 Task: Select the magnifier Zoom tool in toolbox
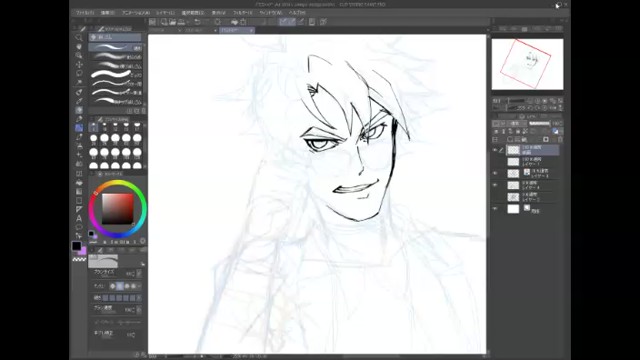pos(79,38)
